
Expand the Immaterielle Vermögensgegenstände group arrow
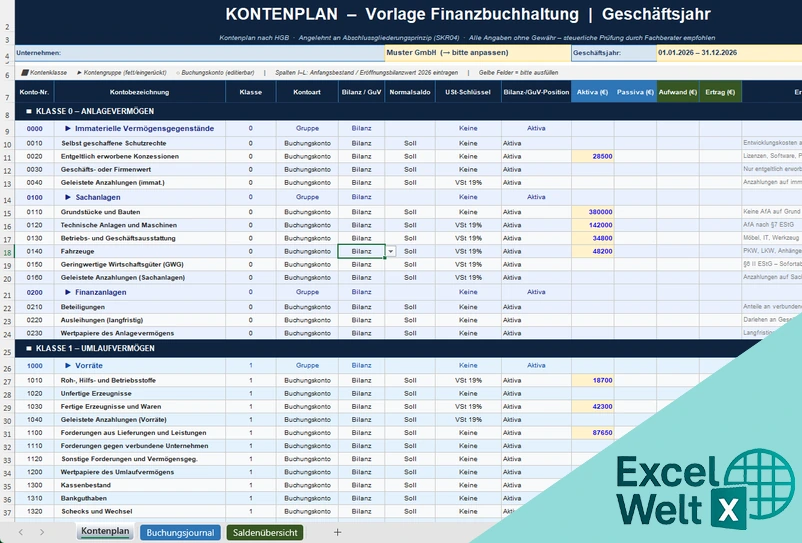click(68, 128)
